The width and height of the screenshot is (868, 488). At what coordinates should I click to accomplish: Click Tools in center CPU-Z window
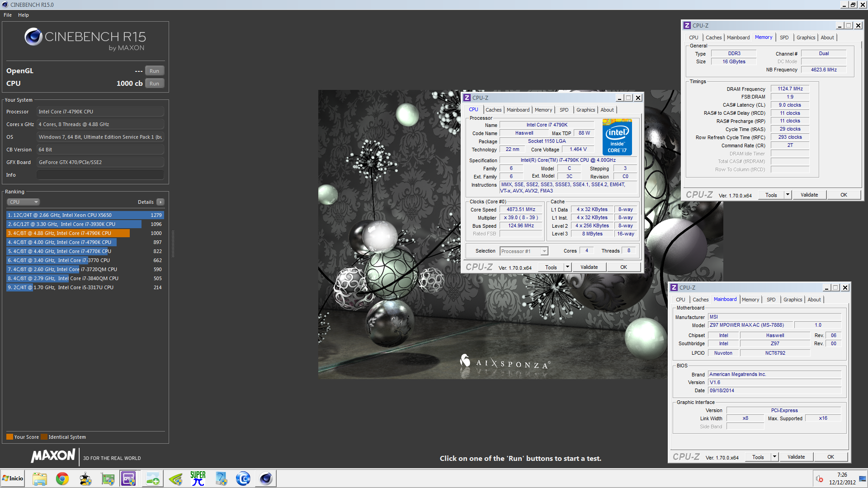pyautogui.click(x=551, y=267)
